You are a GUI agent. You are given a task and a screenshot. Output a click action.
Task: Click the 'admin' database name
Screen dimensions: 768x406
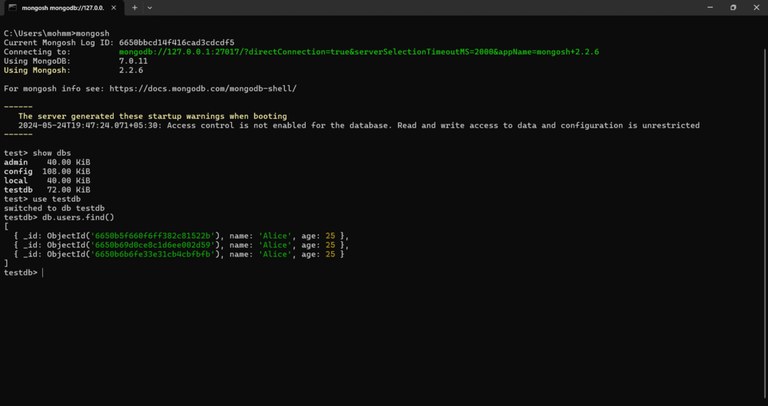16,162
